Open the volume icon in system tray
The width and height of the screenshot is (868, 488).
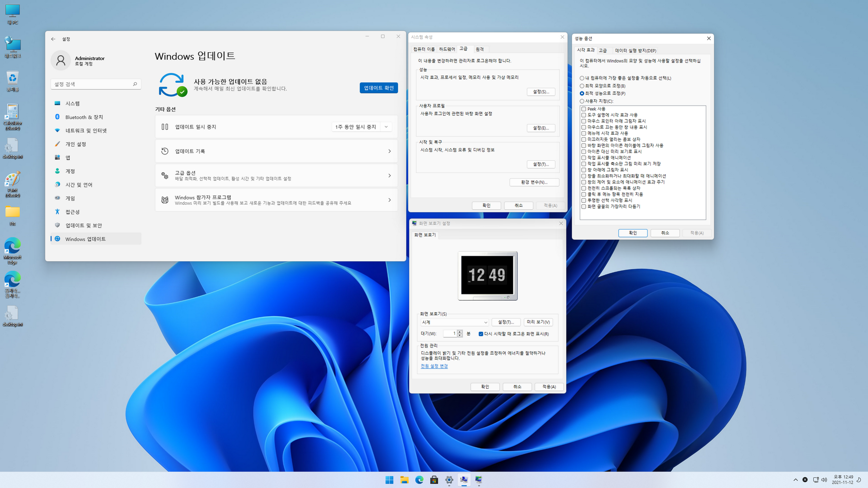pos(824,480)
